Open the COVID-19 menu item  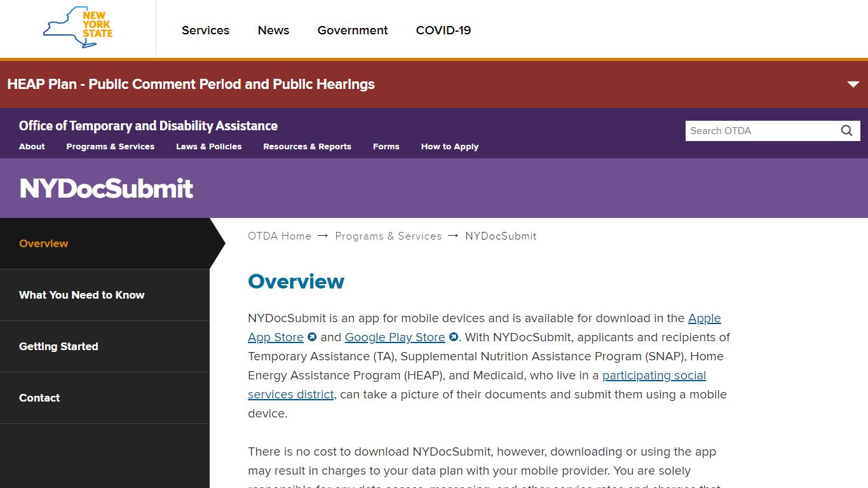click(x=444, y=30)
